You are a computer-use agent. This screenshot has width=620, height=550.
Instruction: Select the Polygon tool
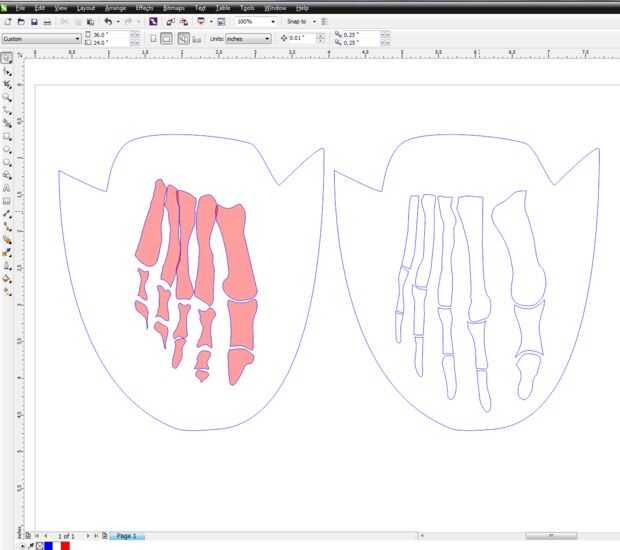pos(7,162)
